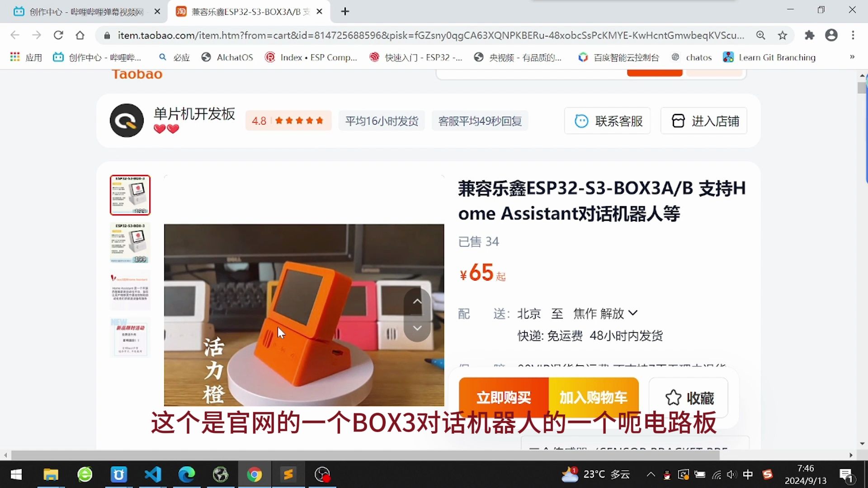
Task: Click the 单片机开发板 shop logo
Action: pos(127,121)
